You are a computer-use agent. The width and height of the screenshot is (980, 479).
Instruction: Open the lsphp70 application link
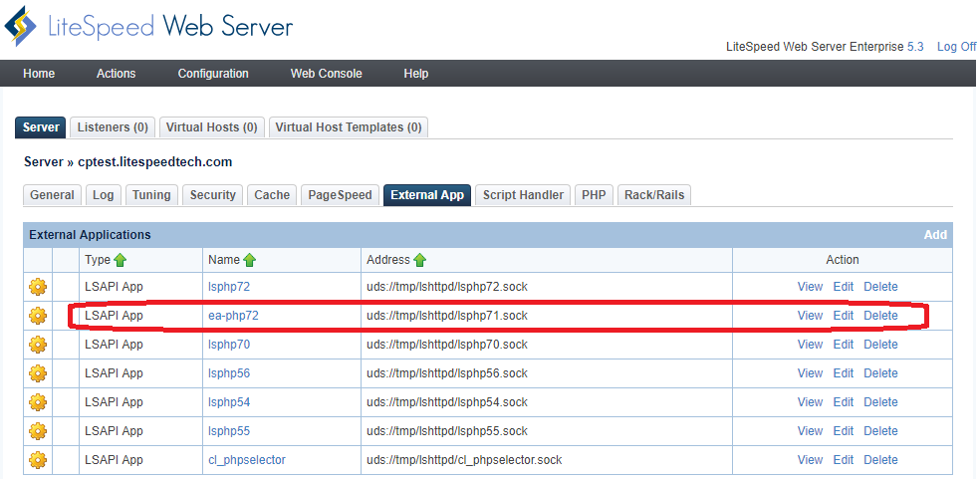(229, 345)
